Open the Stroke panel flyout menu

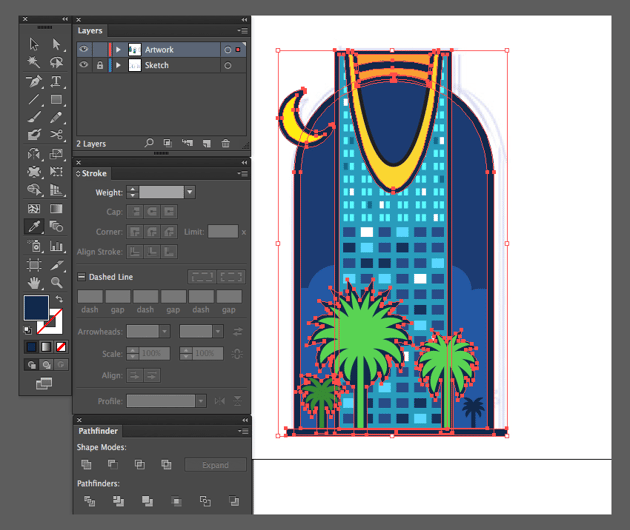pyautogui.click(x=243, y=173)
